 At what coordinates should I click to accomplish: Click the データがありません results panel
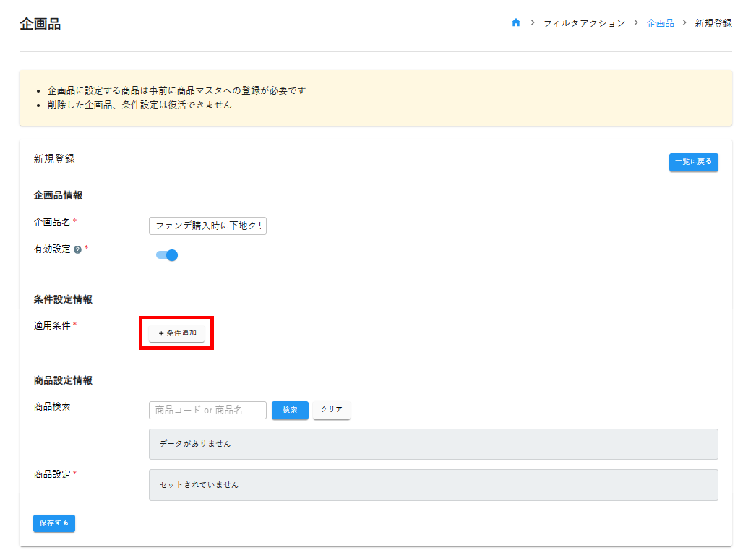[433, 444]
